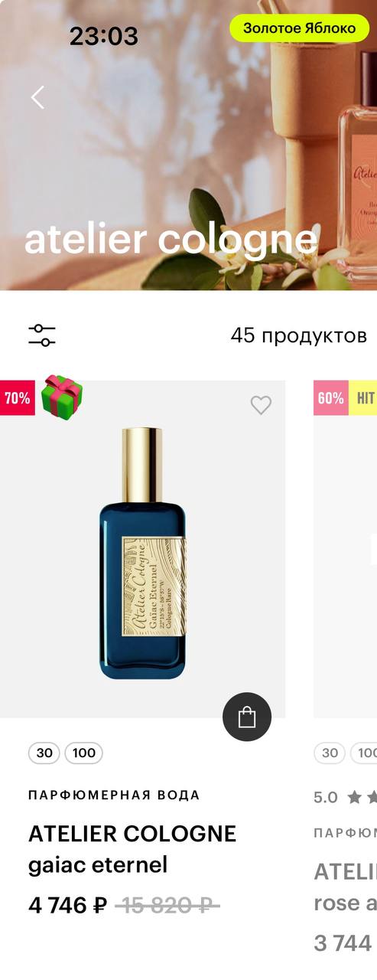Tap the 4 746 ₽ price
Screen dimensions: 377x980
click(68, 905)
